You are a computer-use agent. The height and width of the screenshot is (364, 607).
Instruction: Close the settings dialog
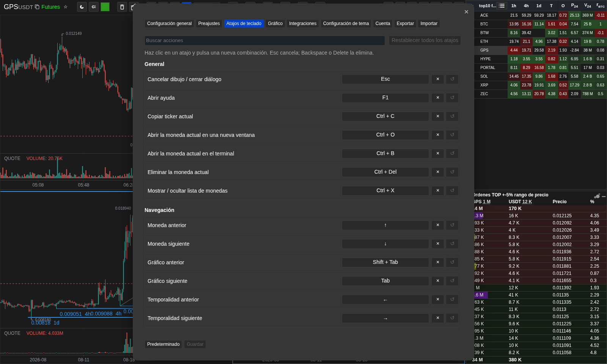pos(466,12)
